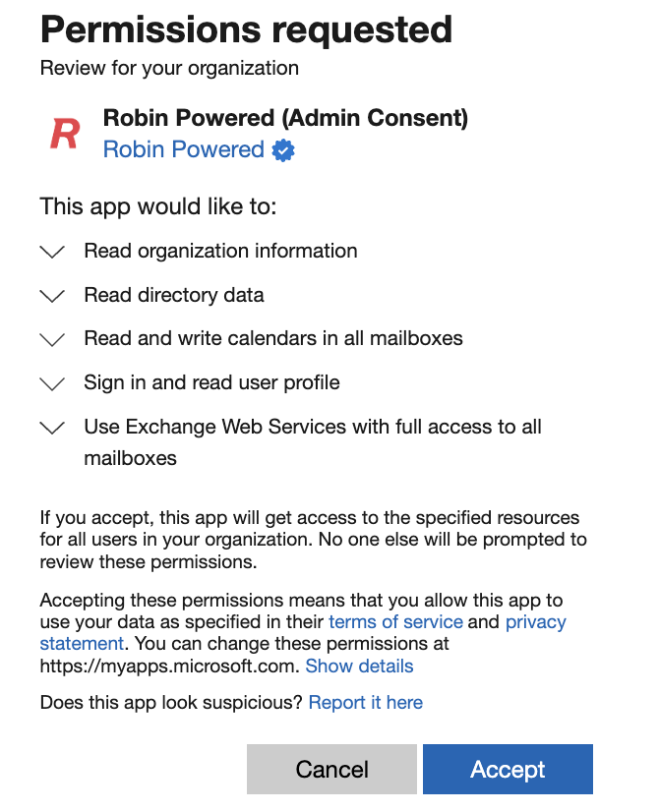
Task: Expand chevron for Exchange Web Services permission
Action: tap(52, 428)
